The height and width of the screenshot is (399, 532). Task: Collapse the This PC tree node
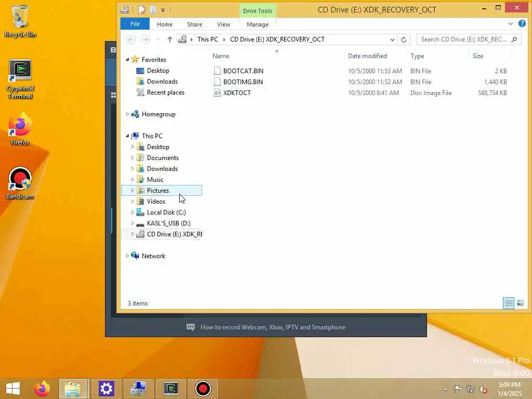tap(127, 136)
